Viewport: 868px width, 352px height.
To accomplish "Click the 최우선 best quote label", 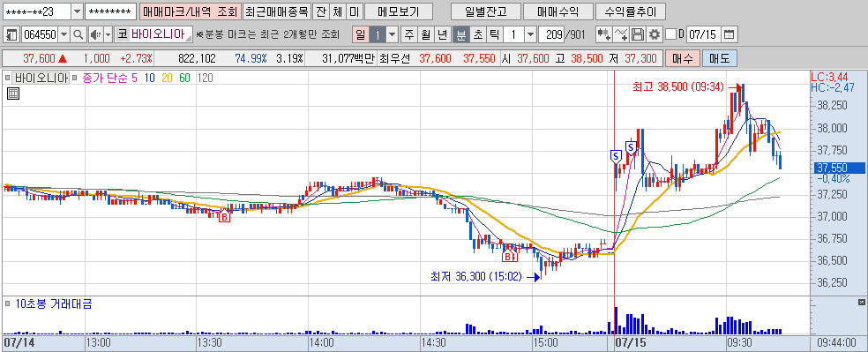I will click(395, 58).
